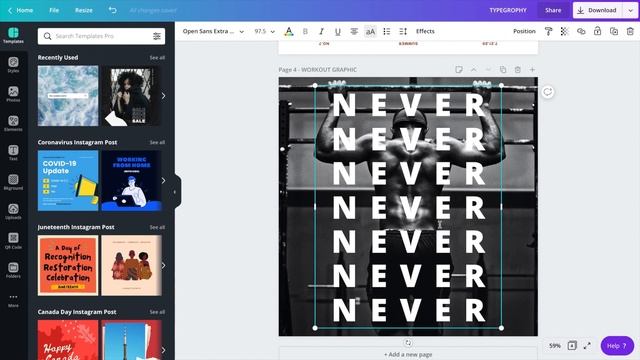Open the font size dropdown
Screen dimensions: 640x360
[x=264, y=31]
